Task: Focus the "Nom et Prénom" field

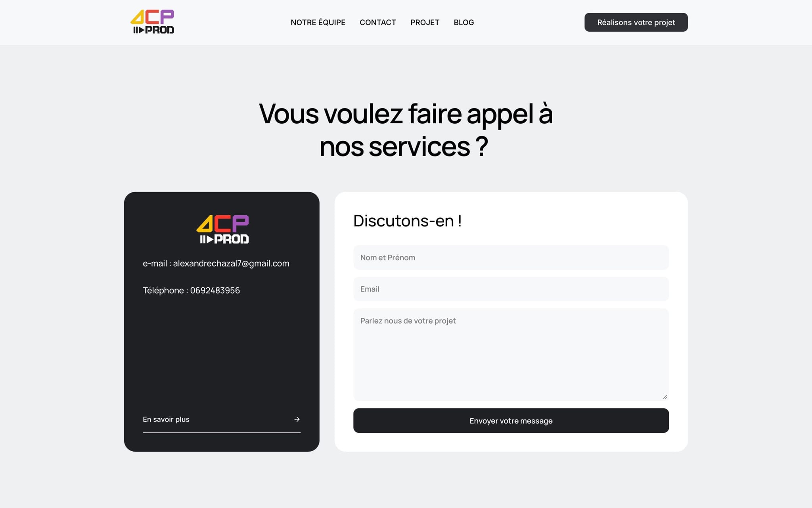Action: (511, 257)
